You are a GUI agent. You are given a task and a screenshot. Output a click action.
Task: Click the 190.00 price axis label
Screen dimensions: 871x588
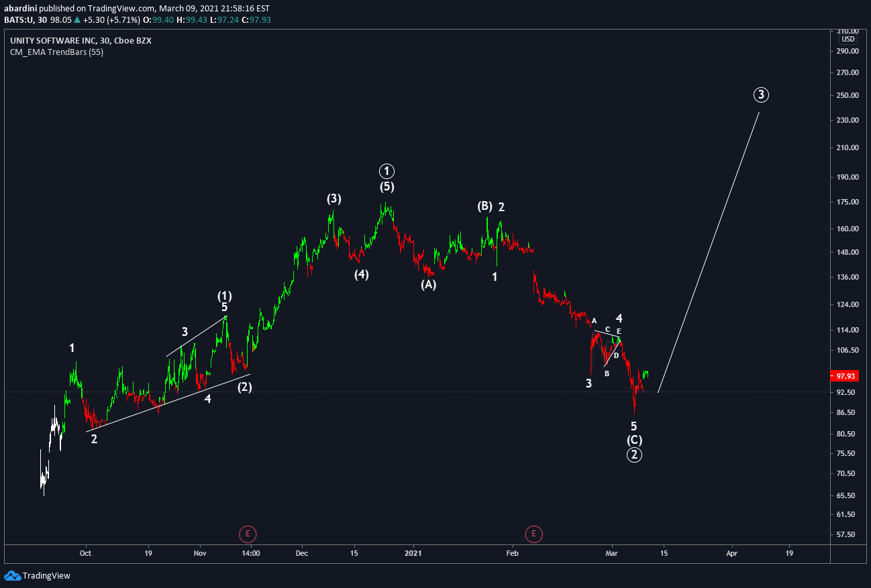coord(848,178)
